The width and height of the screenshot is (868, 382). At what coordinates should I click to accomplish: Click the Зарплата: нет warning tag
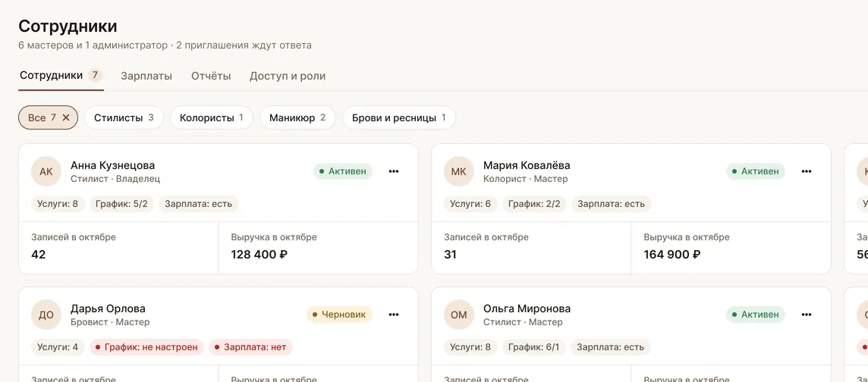coord(251,347)
